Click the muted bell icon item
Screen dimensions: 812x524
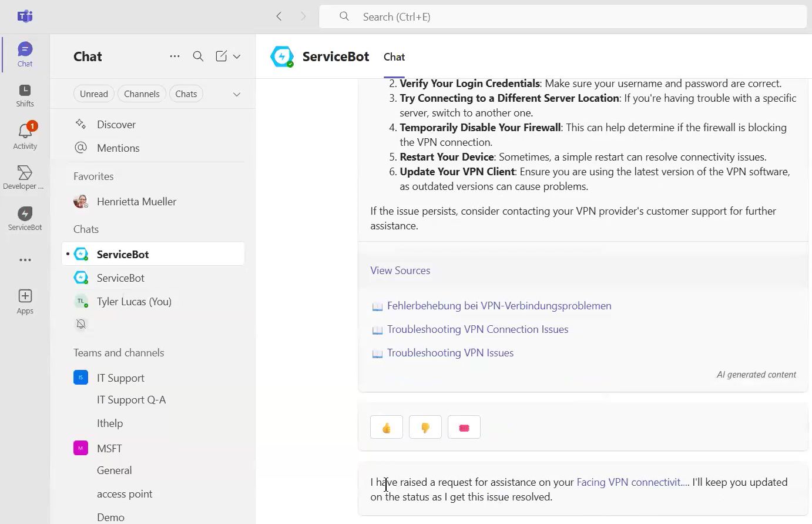click(81, 324)
